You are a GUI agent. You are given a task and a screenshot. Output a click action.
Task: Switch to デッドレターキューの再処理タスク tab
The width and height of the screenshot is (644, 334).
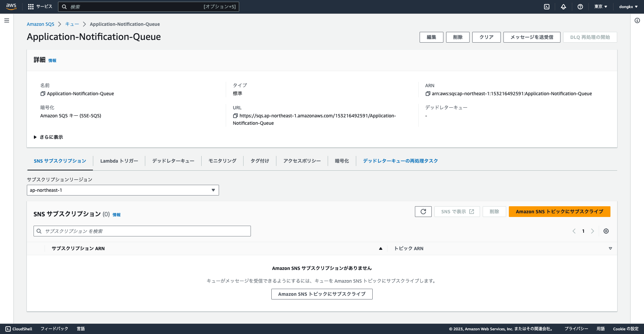point(400,161)
